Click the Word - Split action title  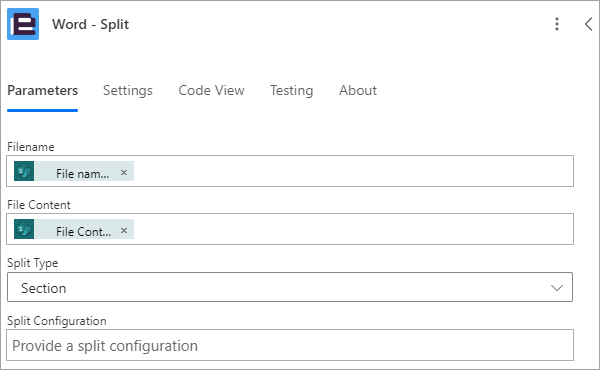coord(90,24)
